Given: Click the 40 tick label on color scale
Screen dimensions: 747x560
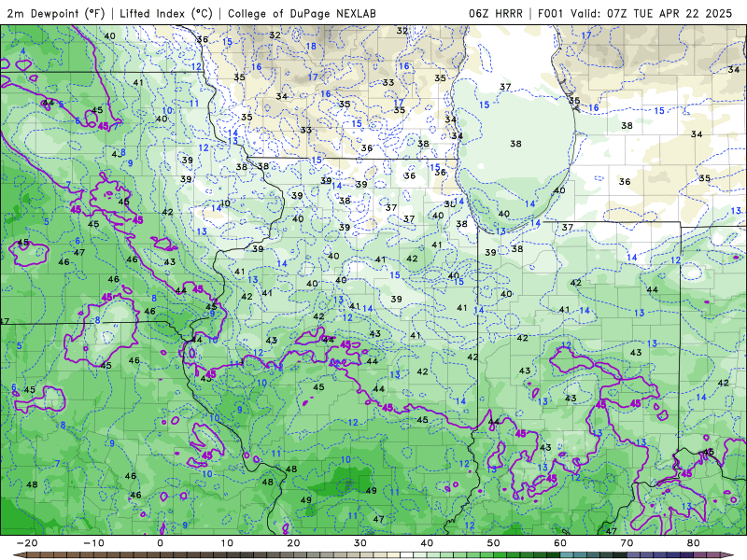Looking at the screenshot, I should [427, 543].
